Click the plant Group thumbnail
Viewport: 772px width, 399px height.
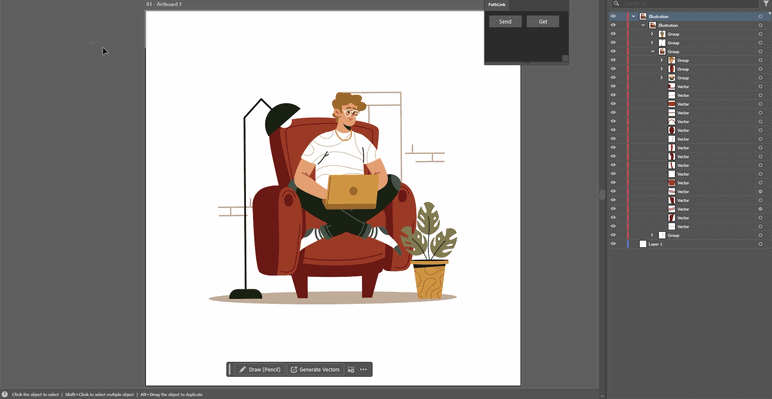click(662, 34)
